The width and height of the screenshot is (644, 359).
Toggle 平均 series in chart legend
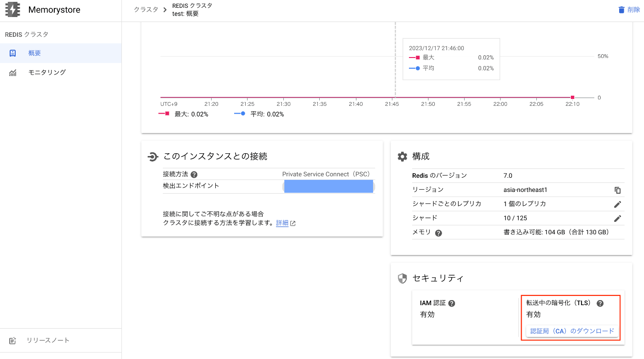click(x=259, y=114)
